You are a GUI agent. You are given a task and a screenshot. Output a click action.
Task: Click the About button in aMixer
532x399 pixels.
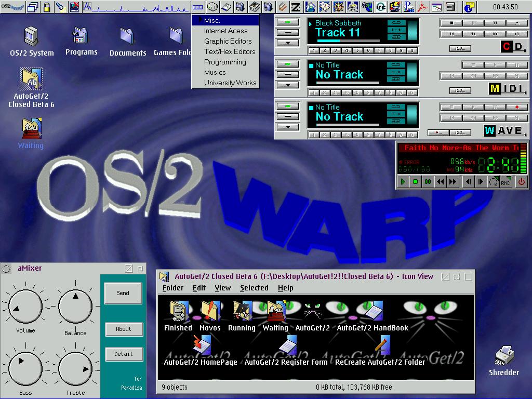[x=124, y=329]
